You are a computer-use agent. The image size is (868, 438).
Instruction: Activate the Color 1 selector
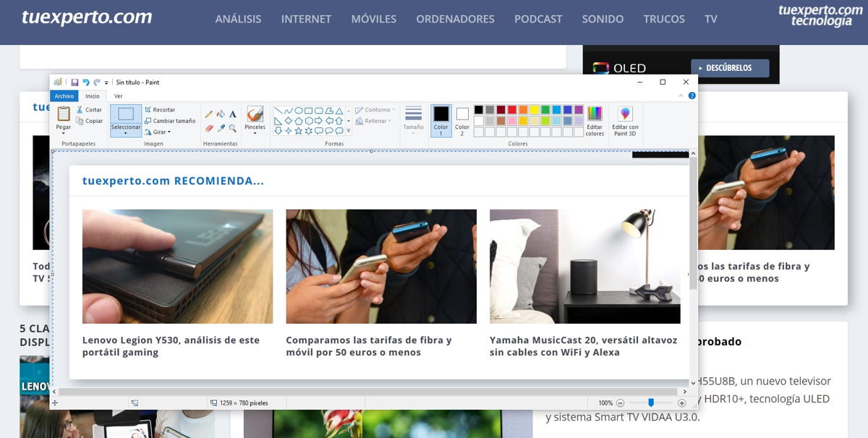pos(441,120)
